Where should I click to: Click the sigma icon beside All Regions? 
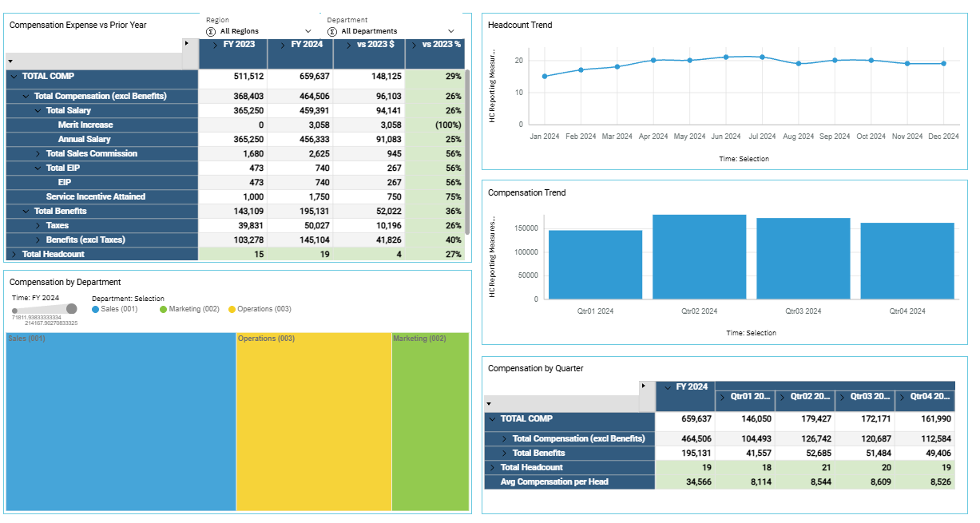pyautogui.click(x=211, y=31)
